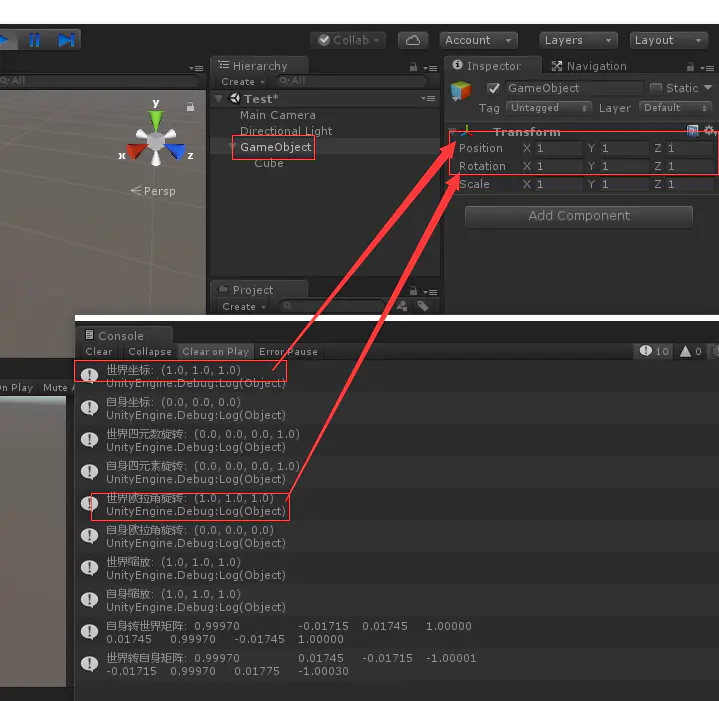Click the Project panel lock icon
The height and width of the screenshot is (701, 719).
[x=413, y=291]
